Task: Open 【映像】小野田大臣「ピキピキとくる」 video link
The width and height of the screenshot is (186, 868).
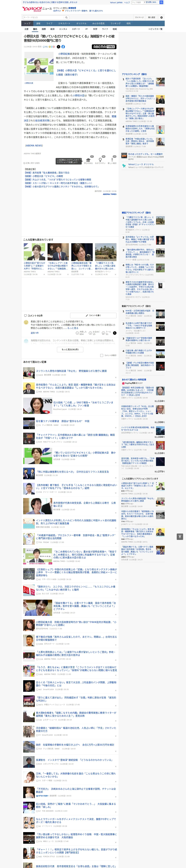Action: (86, 72)
